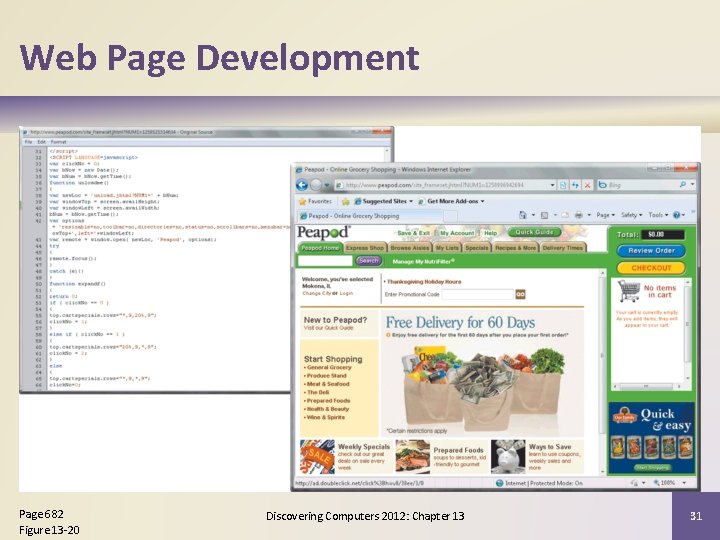Click the GO button beside promotional code
Viewport: 720px width, 540px height.
click(520, 294)
